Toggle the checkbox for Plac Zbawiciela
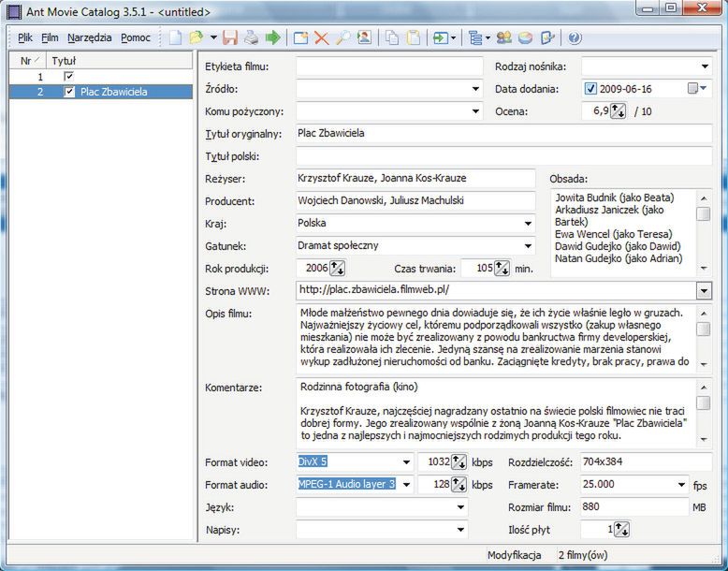 [x=69, y=92]
